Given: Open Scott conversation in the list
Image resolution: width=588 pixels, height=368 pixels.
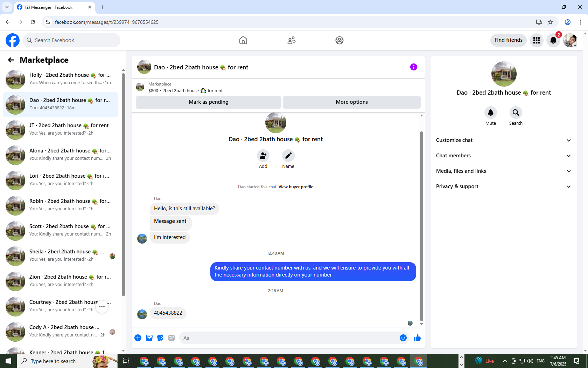Looking at the screenshot, I should pos(61,231).
